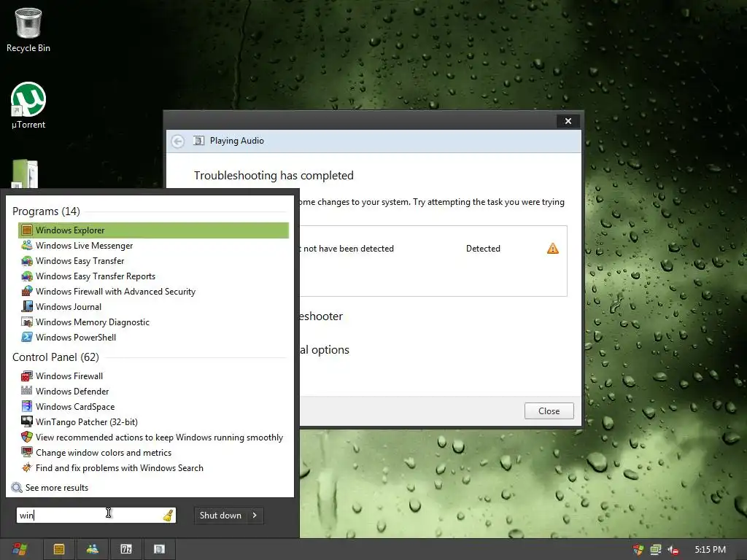Click the Action Center tray shield icon
747x560 pixels.
pos(638,550)
